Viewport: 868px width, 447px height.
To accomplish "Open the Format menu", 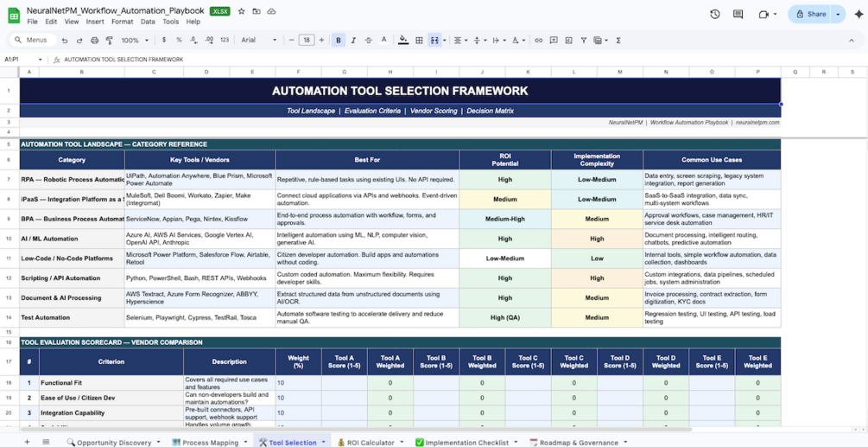I will coord(123,22).
